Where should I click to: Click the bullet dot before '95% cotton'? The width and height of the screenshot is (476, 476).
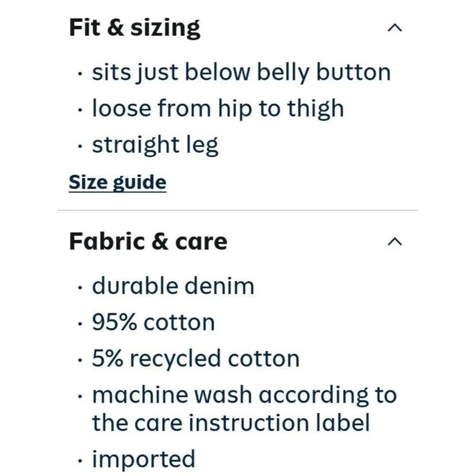pyautogui.click(x=80, y=324)
